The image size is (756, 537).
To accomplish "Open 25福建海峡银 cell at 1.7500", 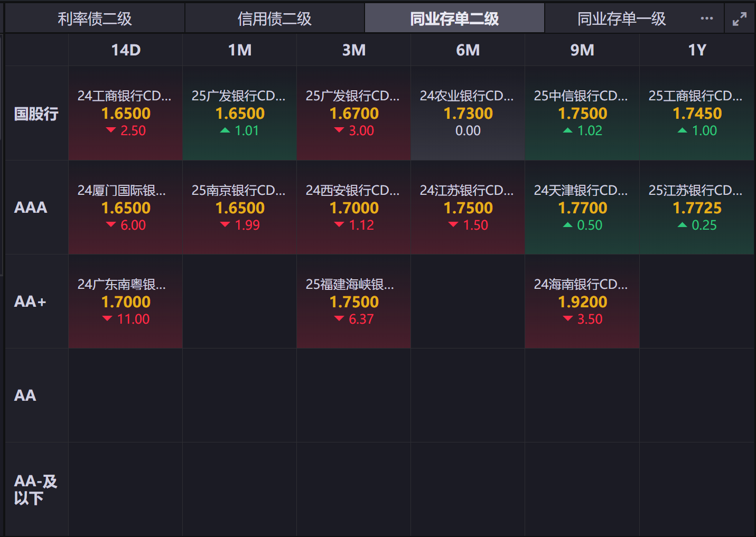I will coord(354,302).
